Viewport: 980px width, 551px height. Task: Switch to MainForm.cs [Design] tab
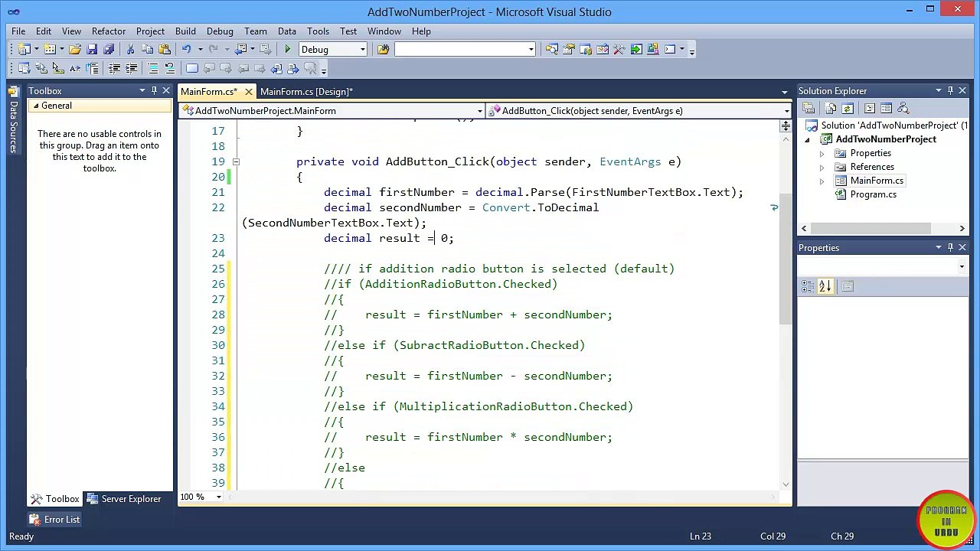306,92
